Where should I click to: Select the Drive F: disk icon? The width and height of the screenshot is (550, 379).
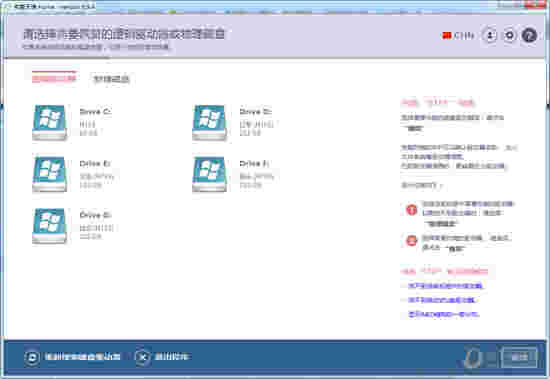pos(209,174)
